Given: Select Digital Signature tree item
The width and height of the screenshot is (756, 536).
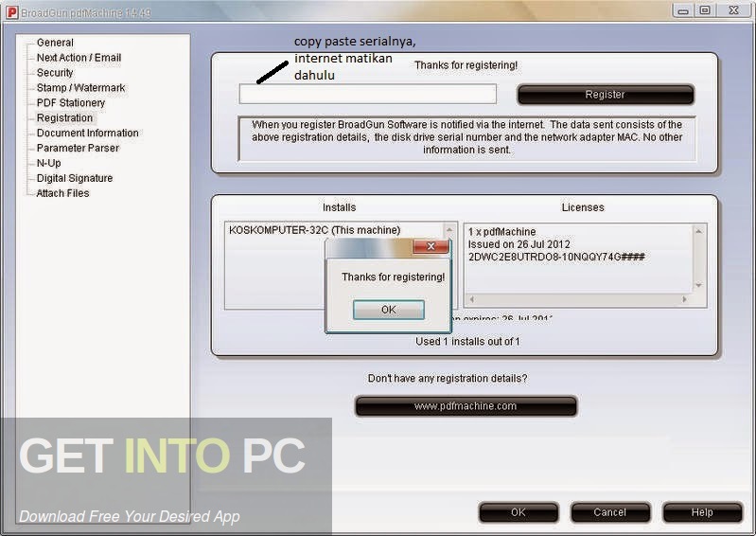Looking at the screenshot, I should point(74,178).
